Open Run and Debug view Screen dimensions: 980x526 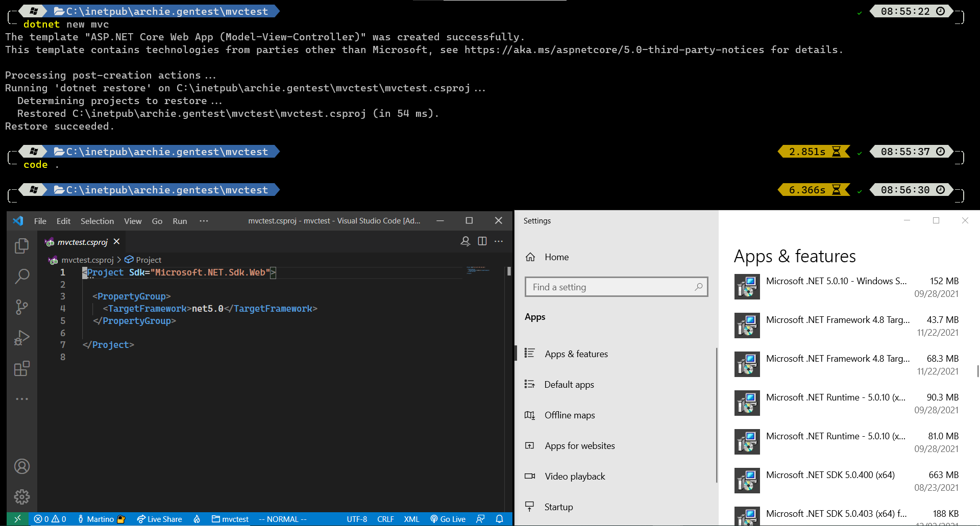[21, 338]
